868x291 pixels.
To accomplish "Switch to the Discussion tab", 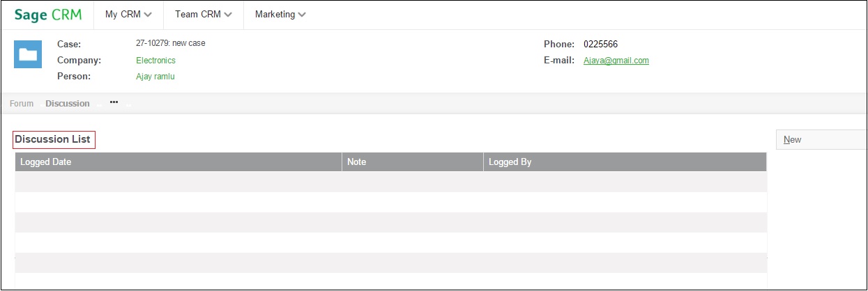I will tap(68, 104).
